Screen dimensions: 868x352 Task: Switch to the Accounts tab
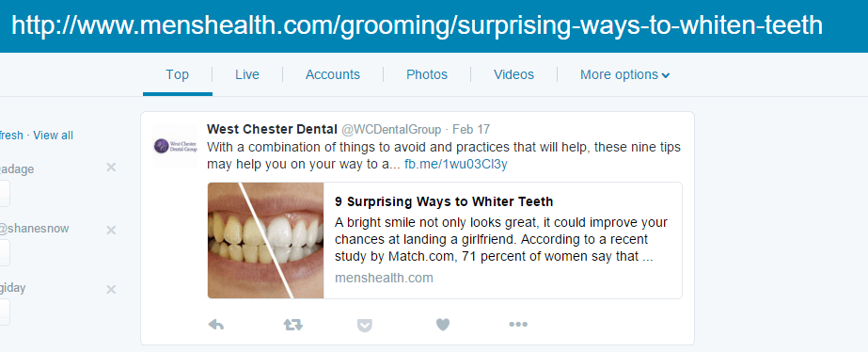click(333, 75)
